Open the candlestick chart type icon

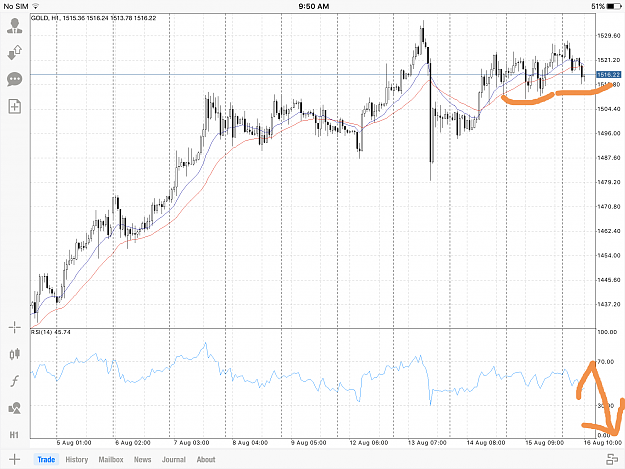tap(15, 354)
